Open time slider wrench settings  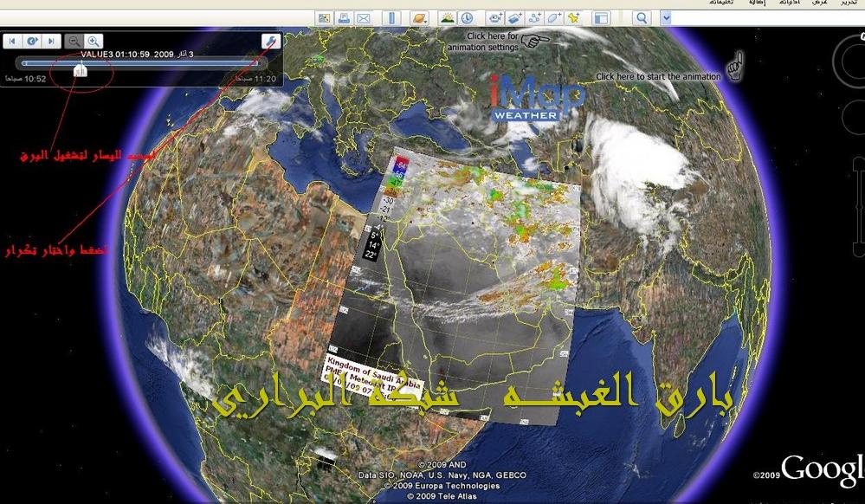pyautogui.click(x=270, y=41)
